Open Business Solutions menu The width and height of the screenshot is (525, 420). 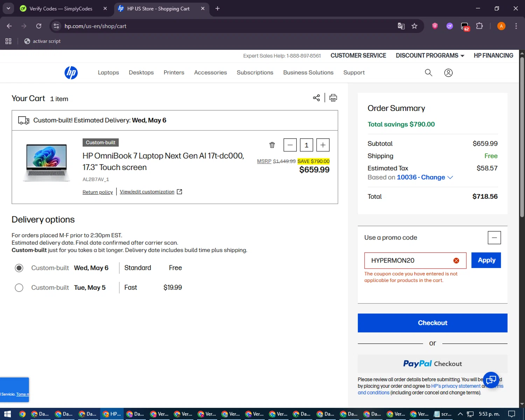[308, 72]
